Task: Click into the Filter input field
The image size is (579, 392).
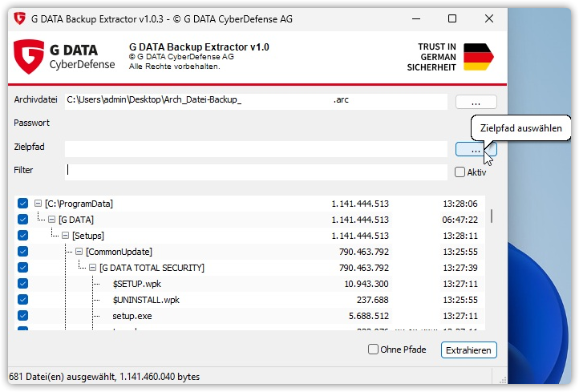Action: coord(256,172)
